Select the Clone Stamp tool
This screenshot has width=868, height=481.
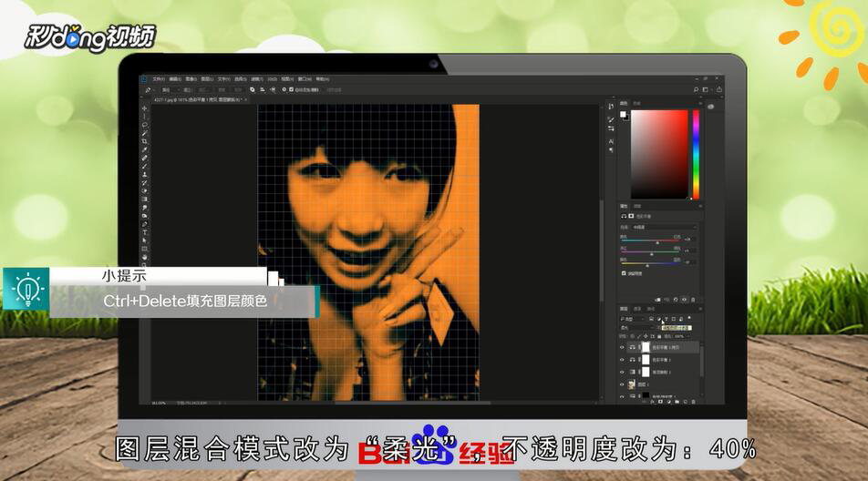(144, 175)
